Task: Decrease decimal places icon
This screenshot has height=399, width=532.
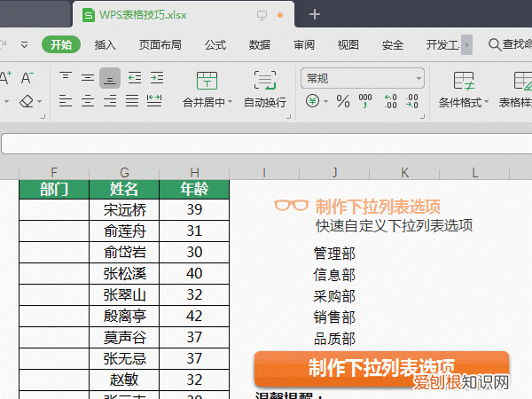Action: coord(412,101)
